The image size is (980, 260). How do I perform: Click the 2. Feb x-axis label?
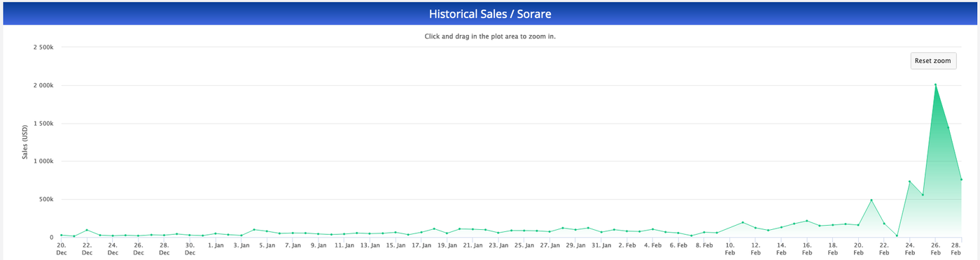(x=627, y=245)
